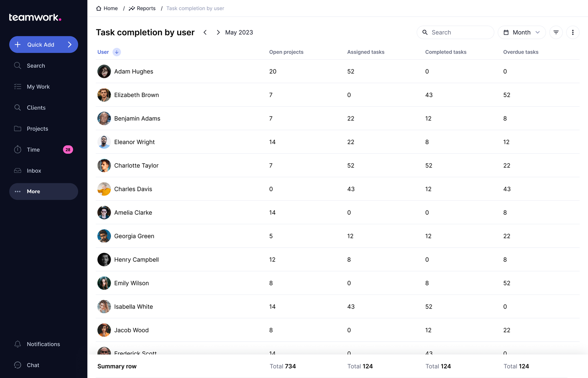Viewport: 588px width, 378px height.
Task: Go to previous month with left chevron
Action: [x=205, y=32]
